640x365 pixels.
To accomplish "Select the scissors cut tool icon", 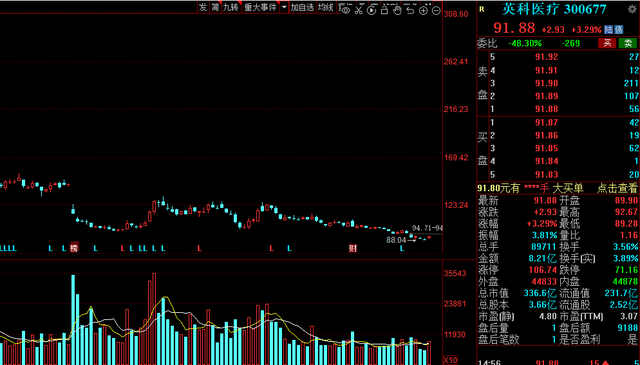I will (359, 10).
